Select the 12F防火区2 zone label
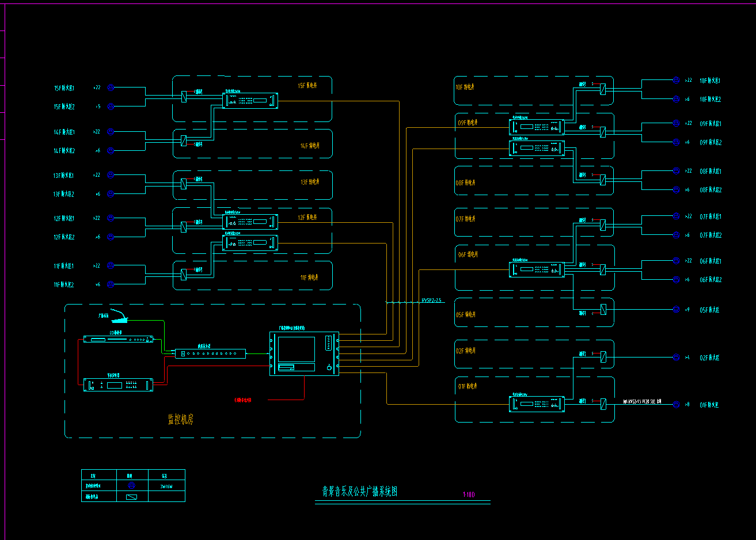 64,237
